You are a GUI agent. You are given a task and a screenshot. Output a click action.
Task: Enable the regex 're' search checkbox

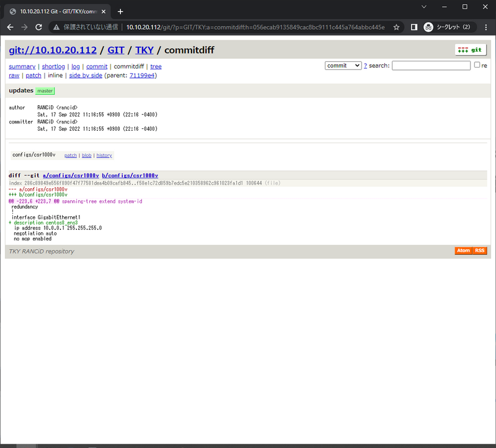click(x=477, y=65)
